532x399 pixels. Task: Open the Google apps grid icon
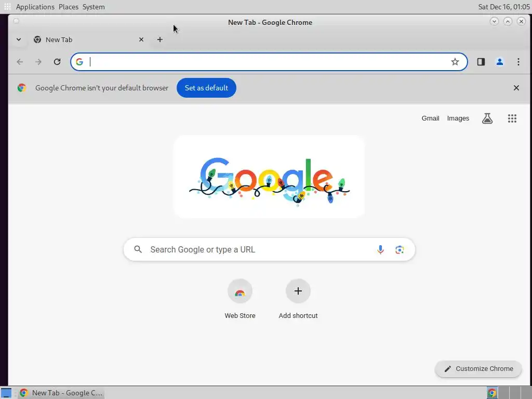(x=512, y=118)
